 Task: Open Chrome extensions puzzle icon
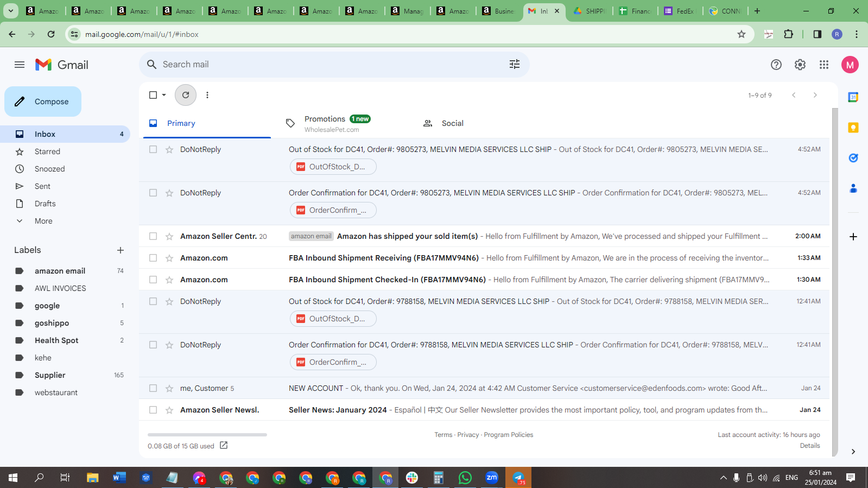click(x=789, y=34)
